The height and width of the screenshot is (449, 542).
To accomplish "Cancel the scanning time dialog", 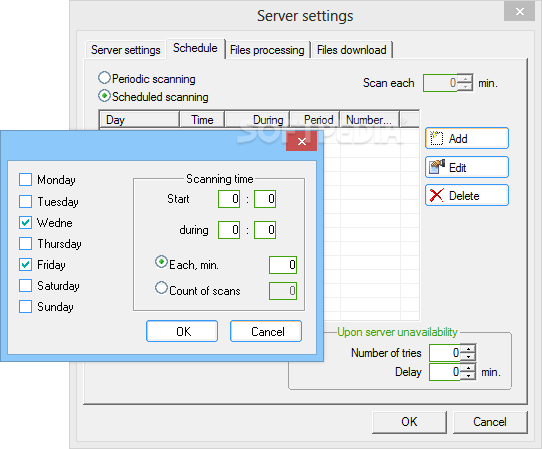I will (266, 331).
